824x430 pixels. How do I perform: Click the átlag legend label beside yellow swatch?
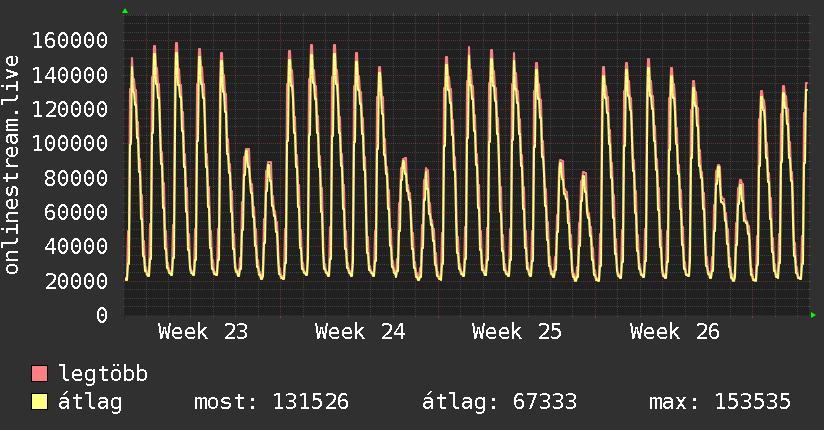[x=90, y=402]
